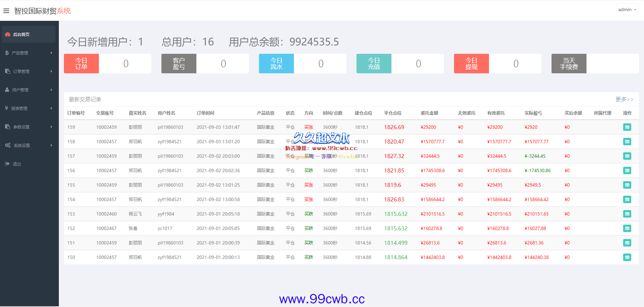This screenshot has height=307, width=644.
Task: Open details icon for order 154
Action: [x=627, y=199]
